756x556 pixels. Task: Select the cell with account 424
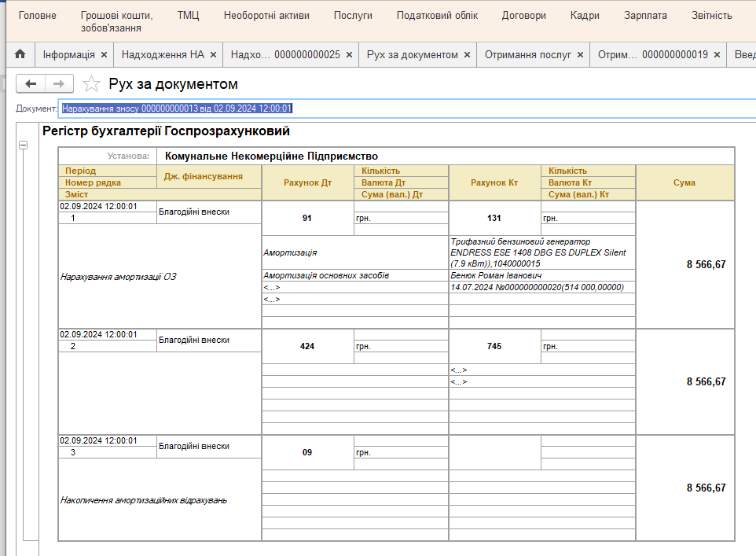pyautogui.click(x=307, y=347)
